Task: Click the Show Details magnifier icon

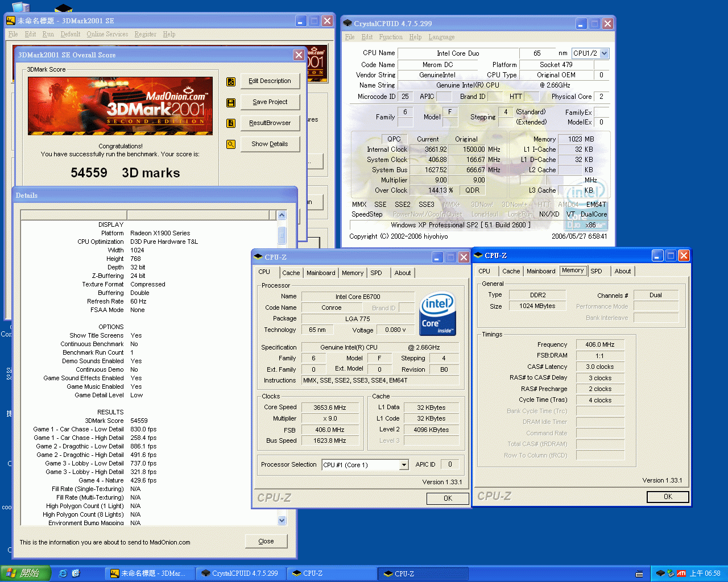Action: tap(231, 144)
